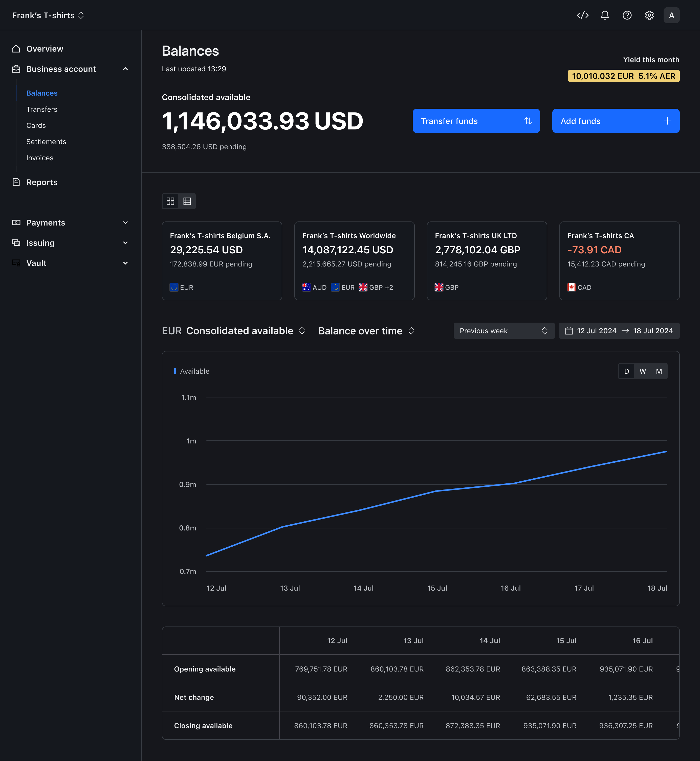Viewport: 700px width, 761px height.
Task: Select Weekly (W) chart granularity
Action: coord(643,371)
